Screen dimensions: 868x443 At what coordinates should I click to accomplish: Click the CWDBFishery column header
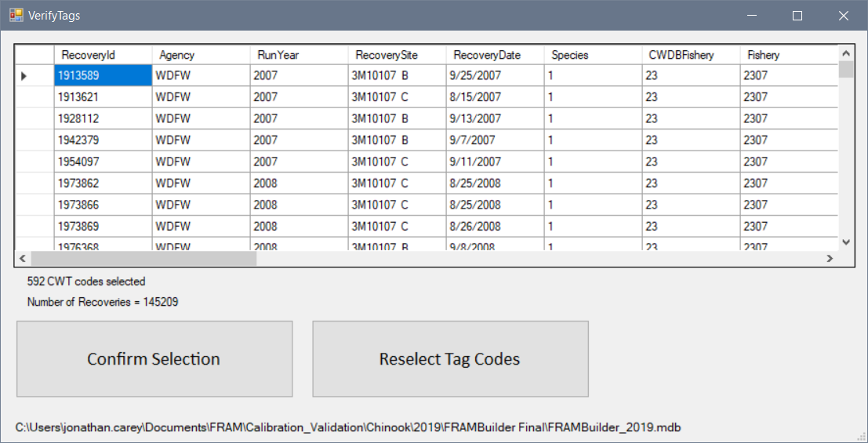691,55
